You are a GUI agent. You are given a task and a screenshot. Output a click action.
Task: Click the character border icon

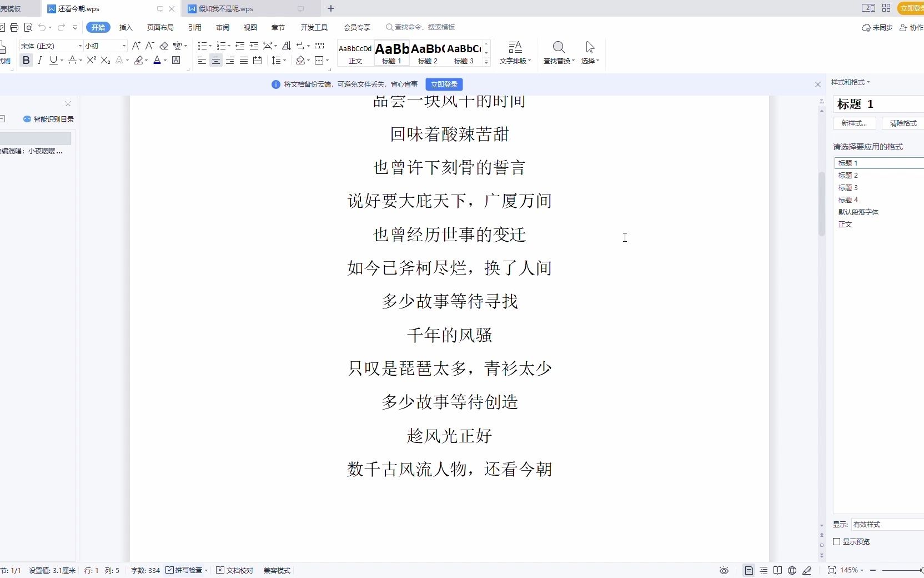176,60
